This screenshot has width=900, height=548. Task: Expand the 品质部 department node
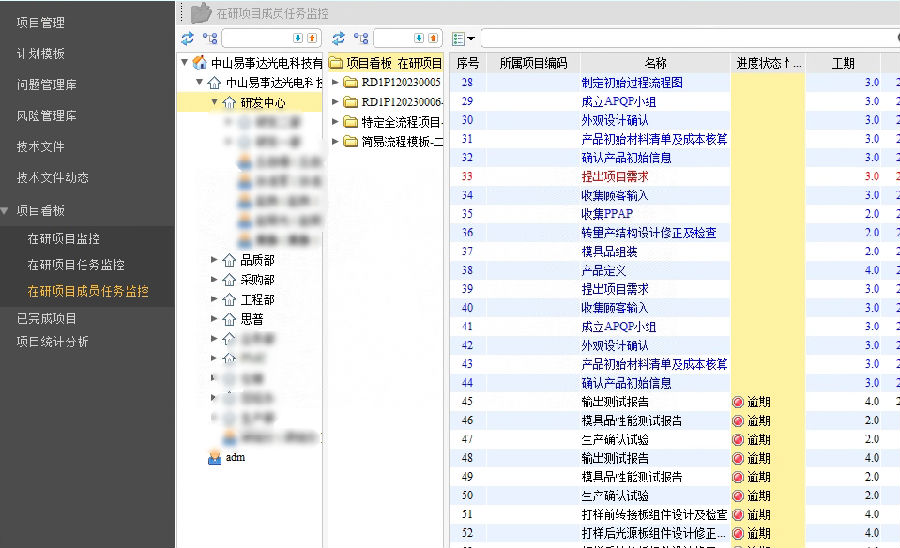215,260
